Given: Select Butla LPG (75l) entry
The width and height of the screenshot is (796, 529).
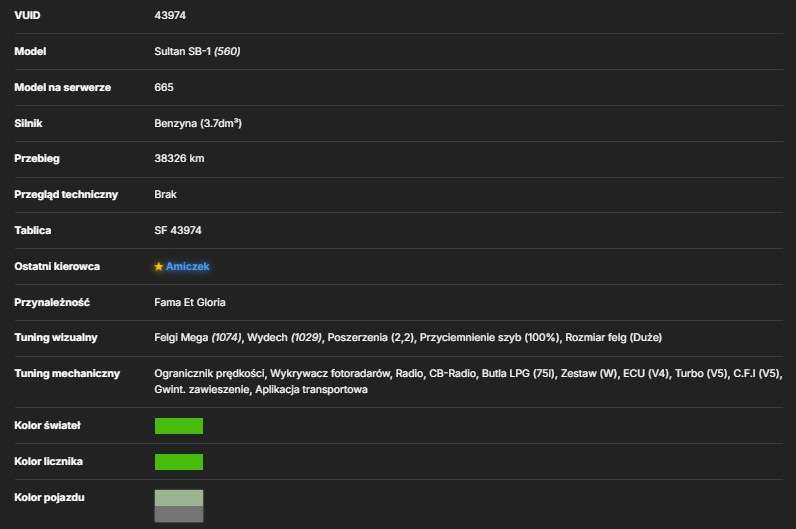Looking at the screenshot, I should (x=518, y=374).
